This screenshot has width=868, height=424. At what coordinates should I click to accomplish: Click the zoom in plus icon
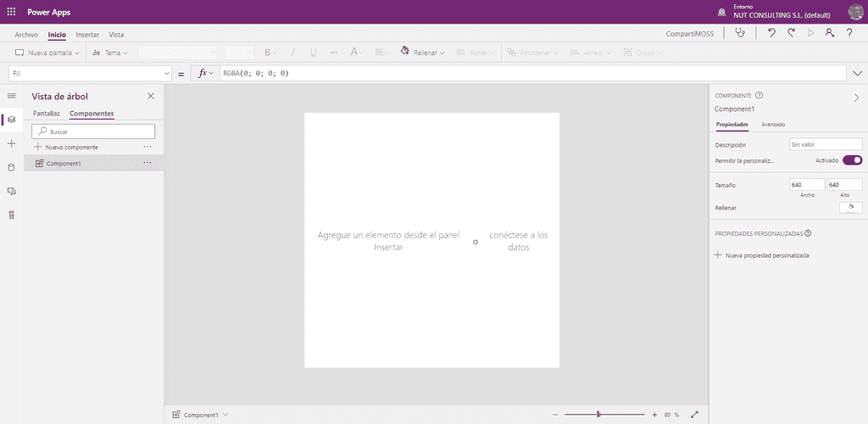[654, 415]
